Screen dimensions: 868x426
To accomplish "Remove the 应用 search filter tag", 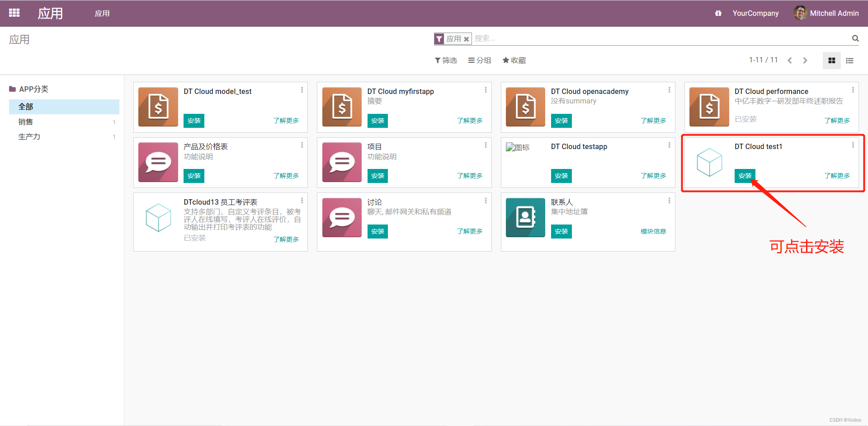I will coord(467,39).
